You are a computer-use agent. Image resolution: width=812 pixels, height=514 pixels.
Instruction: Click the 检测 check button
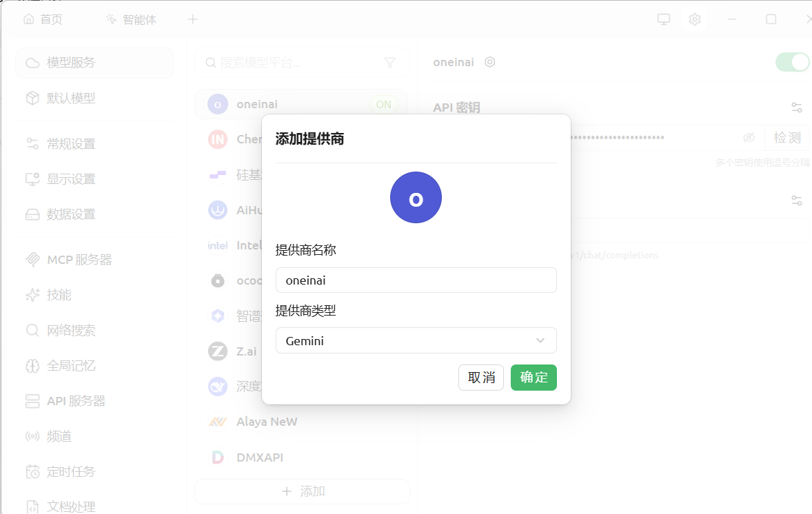click(x=787, y=138)
